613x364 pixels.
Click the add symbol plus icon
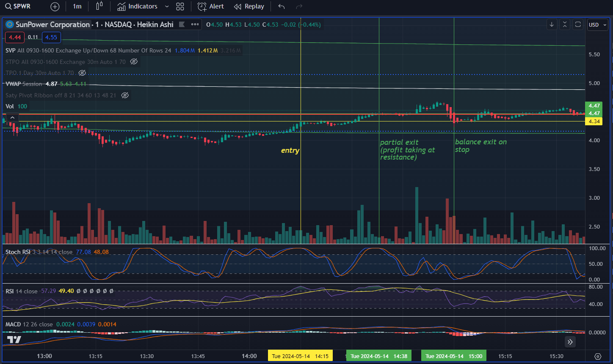(x=55, y=6)
